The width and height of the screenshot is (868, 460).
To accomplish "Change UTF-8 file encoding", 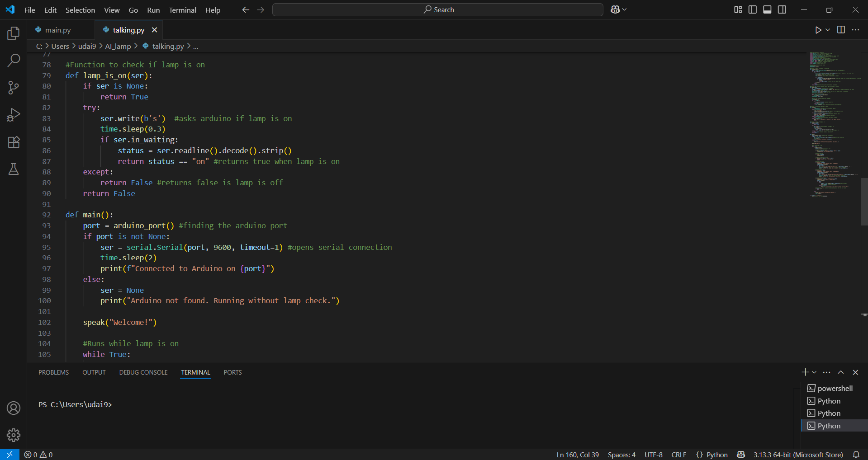I will pos(654,455).
